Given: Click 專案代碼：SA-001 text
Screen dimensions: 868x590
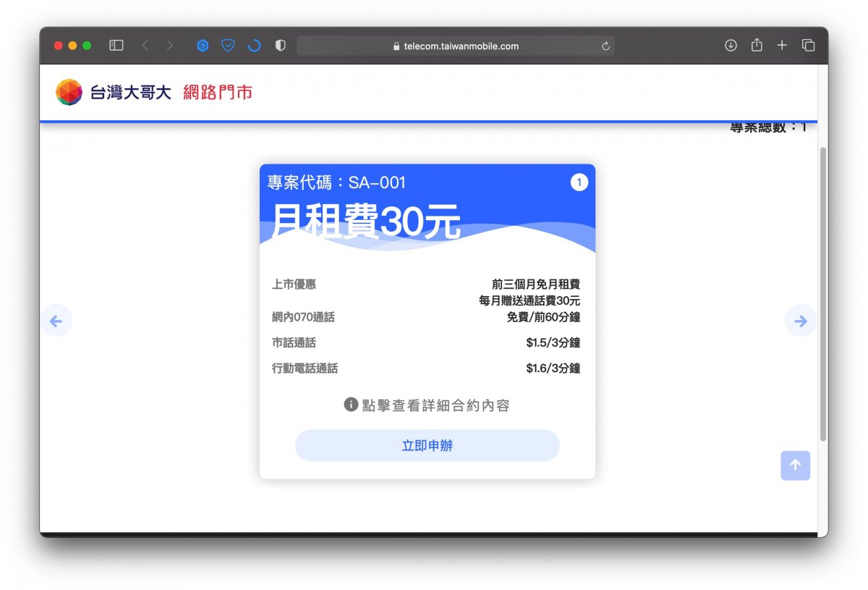Looking at the screenshot, I should coord(337,182).
